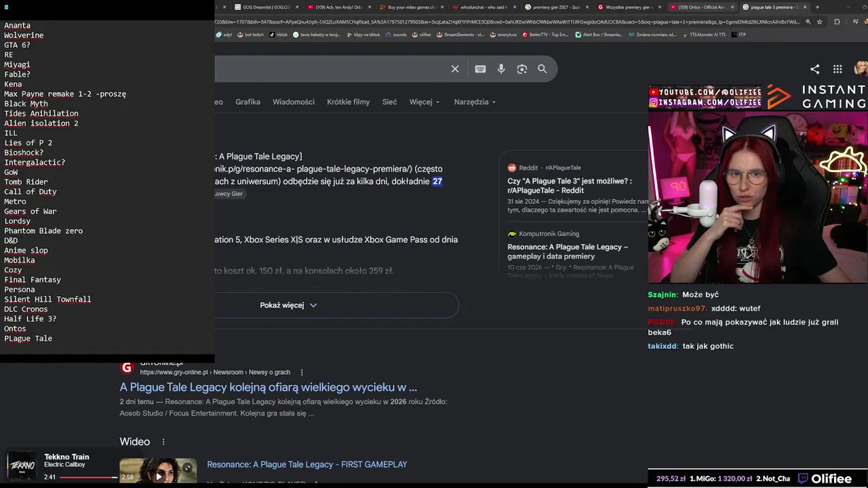This screenshot has height=488, width=868.
Task: Open the klipy na tiktok bookmark
Action: pos(363,35)
